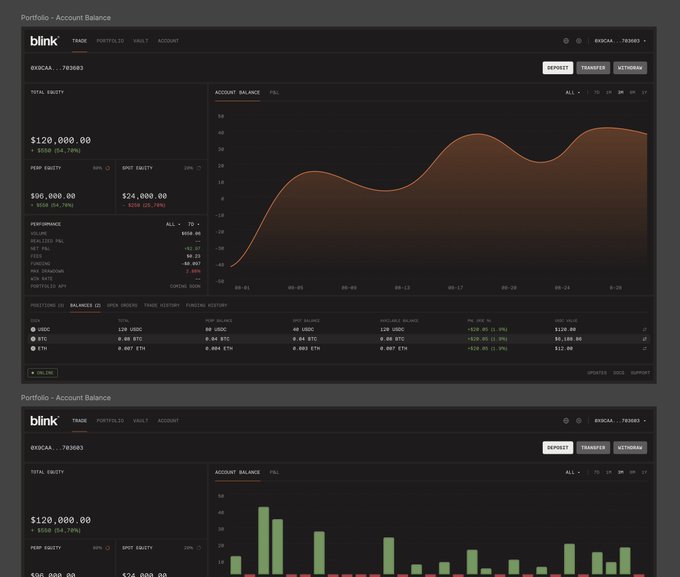Click the swap icon on the ETH row
Image resolution: width=680 pixels, height=577 pixels.
(644, 348)
